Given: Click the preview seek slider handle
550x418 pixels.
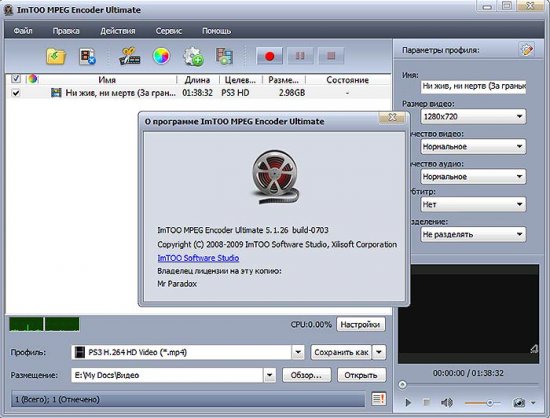Looking at the screenshot, I should (x=403, y=385).
